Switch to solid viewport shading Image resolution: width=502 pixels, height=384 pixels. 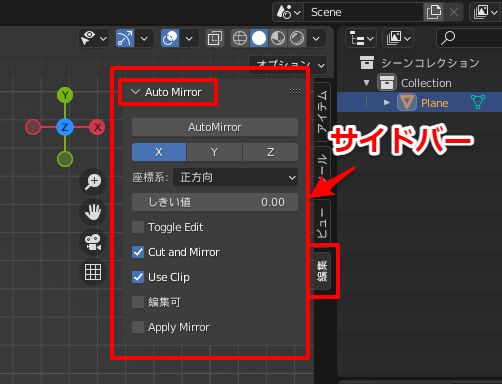point(259,38)
